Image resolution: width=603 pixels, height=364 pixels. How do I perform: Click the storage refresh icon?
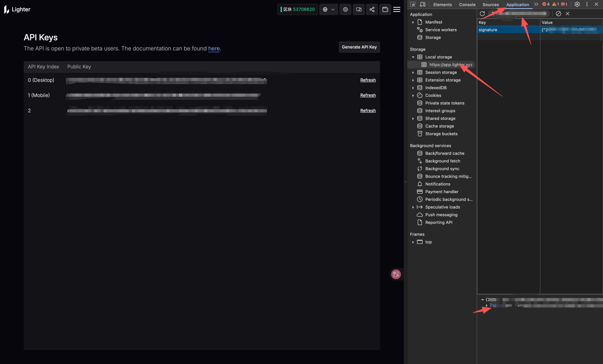(482, 14)
